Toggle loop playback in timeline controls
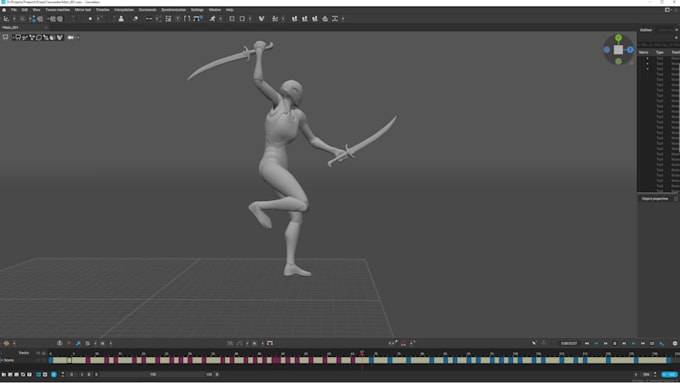Viewport: 680px width, 383px height. (x=652, y=343)
